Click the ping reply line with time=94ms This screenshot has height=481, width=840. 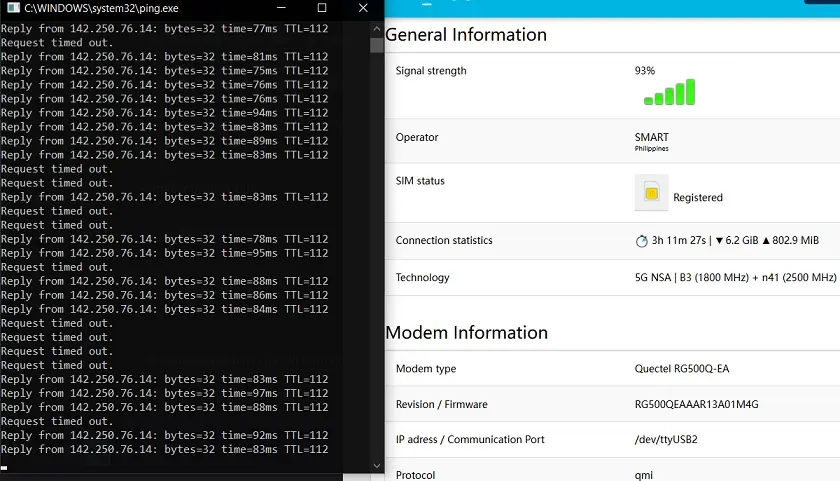tap(164, 113)
